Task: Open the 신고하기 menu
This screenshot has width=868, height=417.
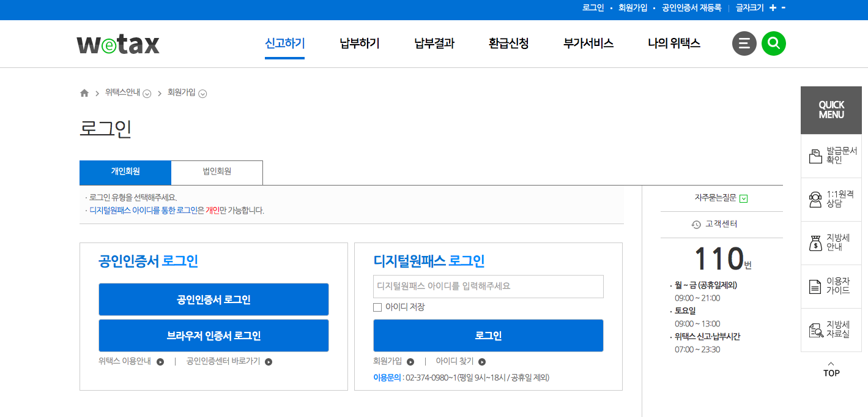Action: click(x=284, y=43)
